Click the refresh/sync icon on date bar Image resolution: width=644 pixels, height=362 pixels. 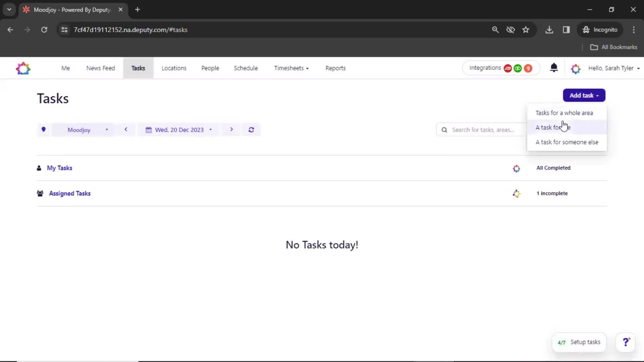tap(251, 129)
